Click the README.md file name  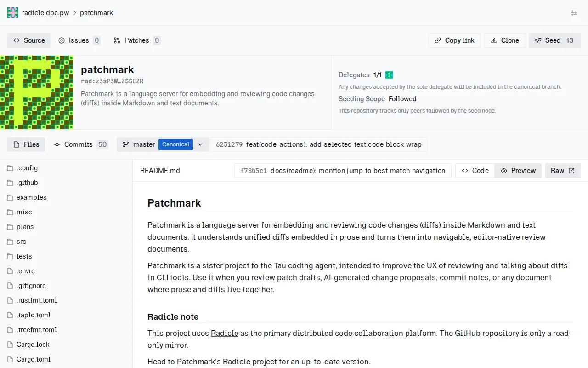click(160, 171)
